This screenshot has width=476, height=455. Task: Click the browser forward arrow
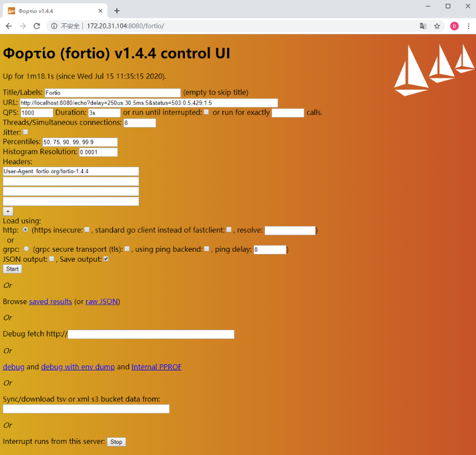pos(23,26)
